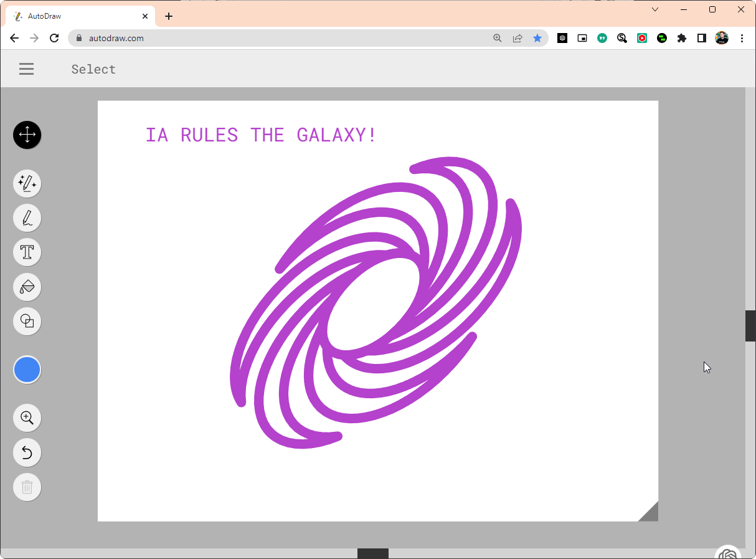Viewport: 756px width, 559px height.
Task: Click the red play-button extension icon
Action: tap(642, 38)
